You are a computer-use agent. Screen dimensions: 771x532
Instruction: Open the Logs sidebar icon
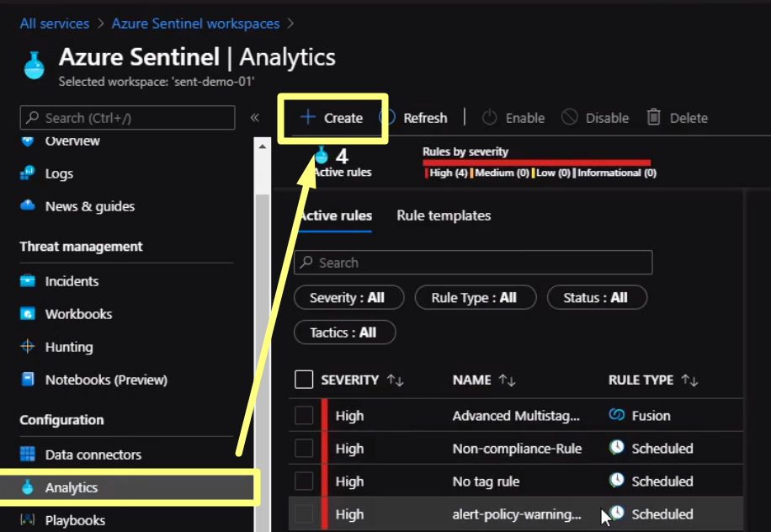tap(28, 173)
